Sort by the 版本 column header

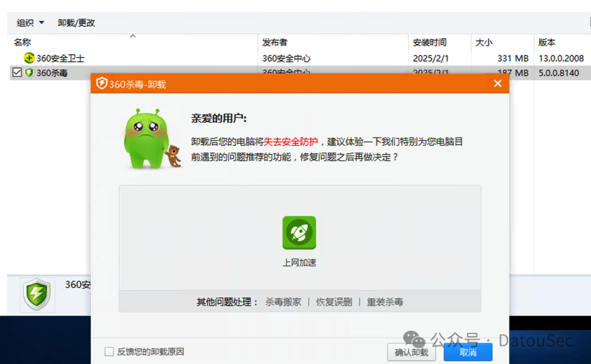click(547, 42)
